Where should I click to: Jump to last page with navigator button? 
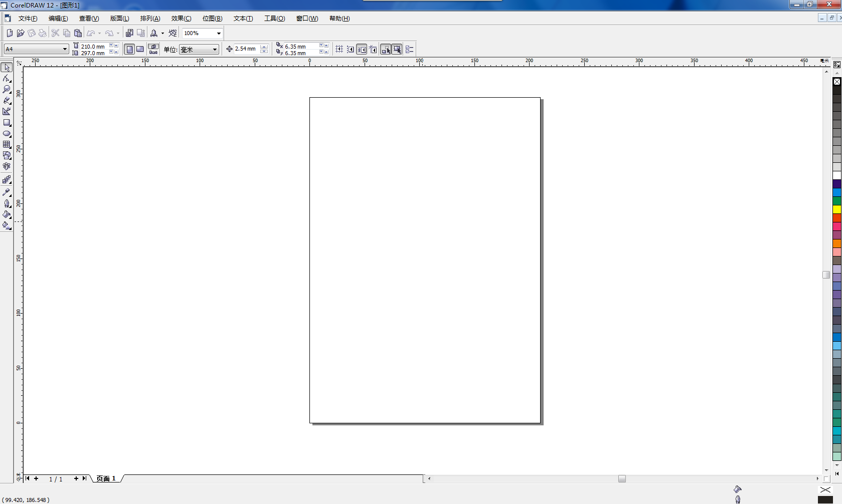(84, 478)
